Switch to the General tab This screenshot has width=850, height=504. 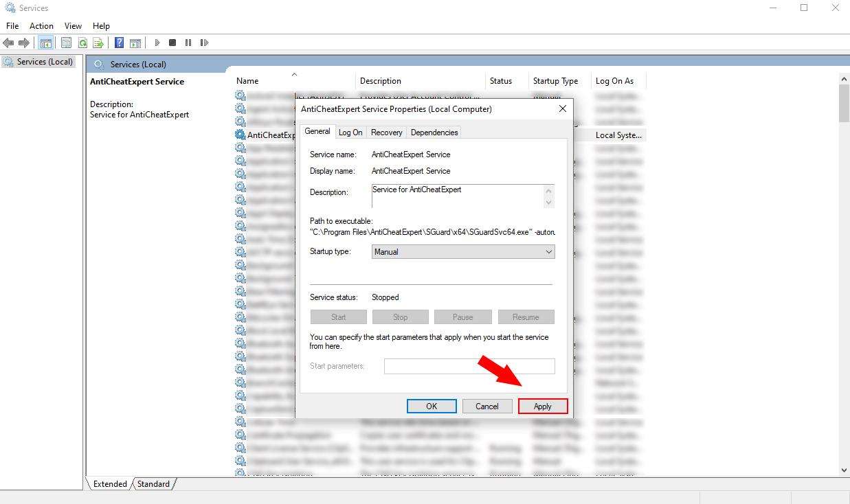[317, 131]
